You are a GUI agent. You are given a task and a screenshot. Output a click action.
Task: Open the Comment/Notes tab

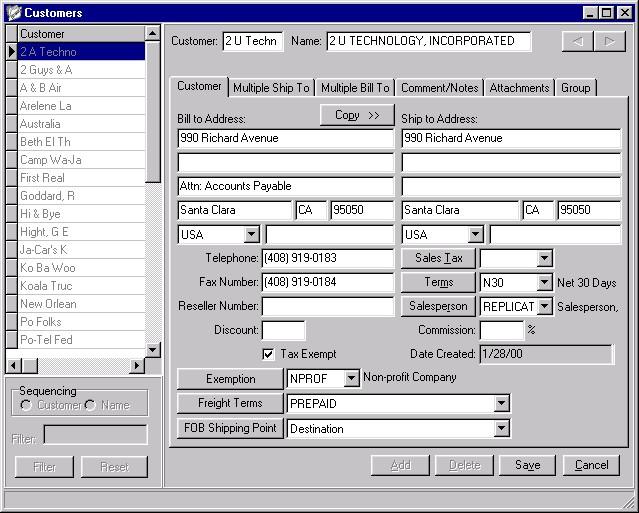(x=440, y=88)
